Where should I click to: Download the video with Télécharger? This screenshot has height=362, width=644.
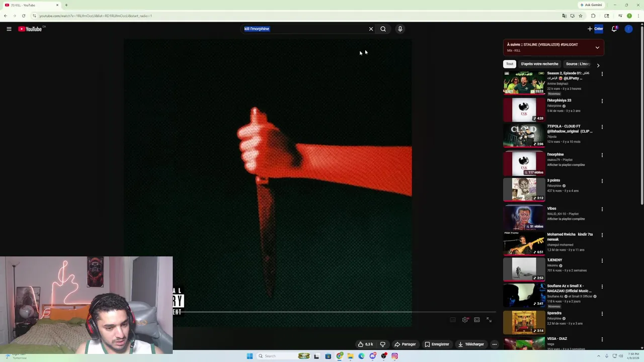coord(471,344)
